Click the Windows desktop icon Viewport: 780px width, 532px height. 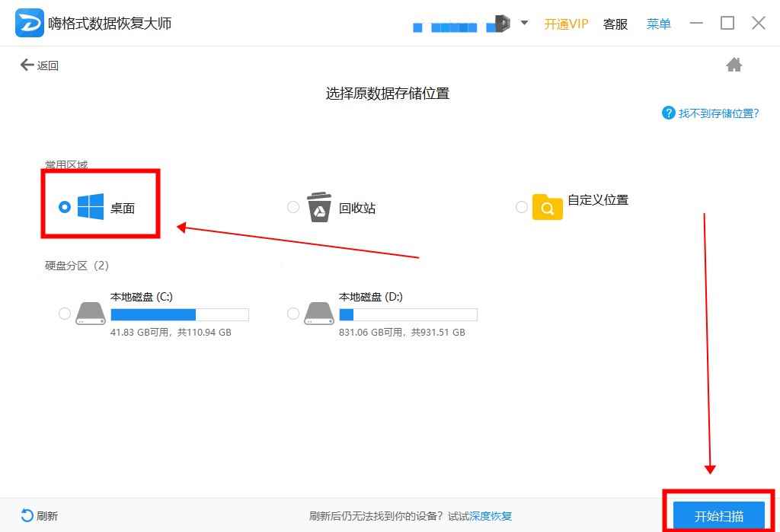90,207
